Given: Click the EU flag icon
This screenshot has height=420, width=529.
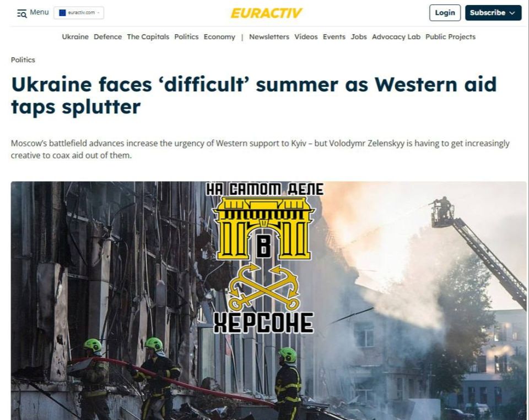Looking at the screenshot, I should tap(62, 13).
